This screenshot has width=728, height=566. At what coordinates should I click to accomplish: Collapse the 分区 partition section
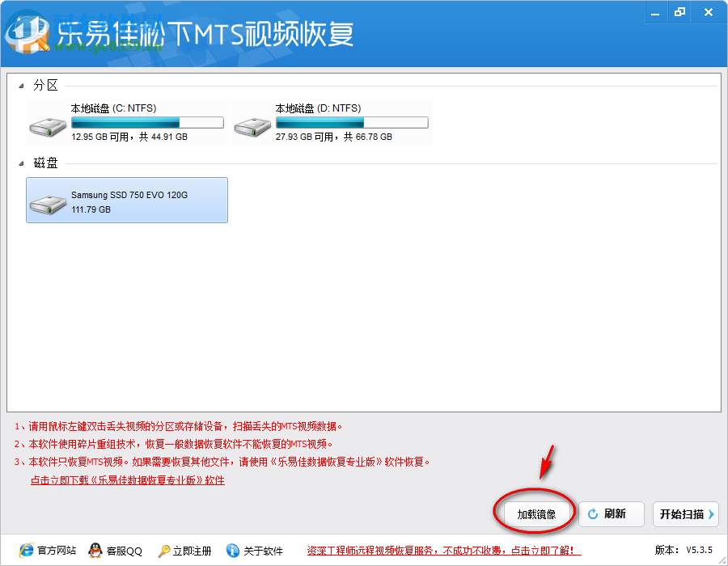(21, 84)
